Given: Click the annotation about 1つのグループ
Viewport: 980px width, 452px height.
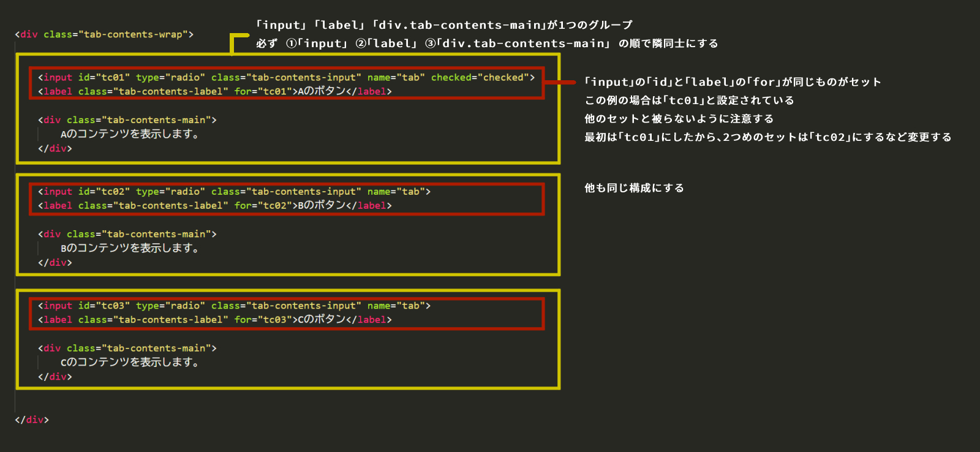Looking at the screenshot, I should 444,25.
